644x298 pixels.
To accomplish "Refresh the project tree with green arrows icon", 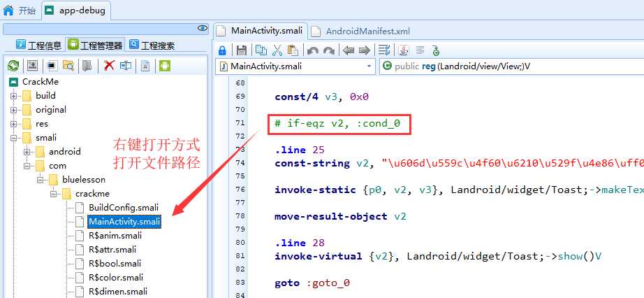I will point(13,66).
